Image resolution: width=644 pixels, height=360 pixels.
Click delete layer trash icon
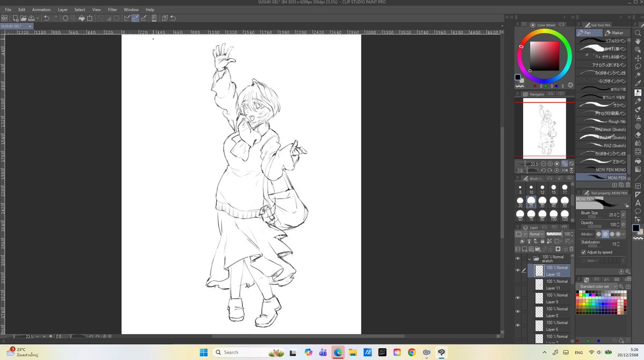coord(572,249)
